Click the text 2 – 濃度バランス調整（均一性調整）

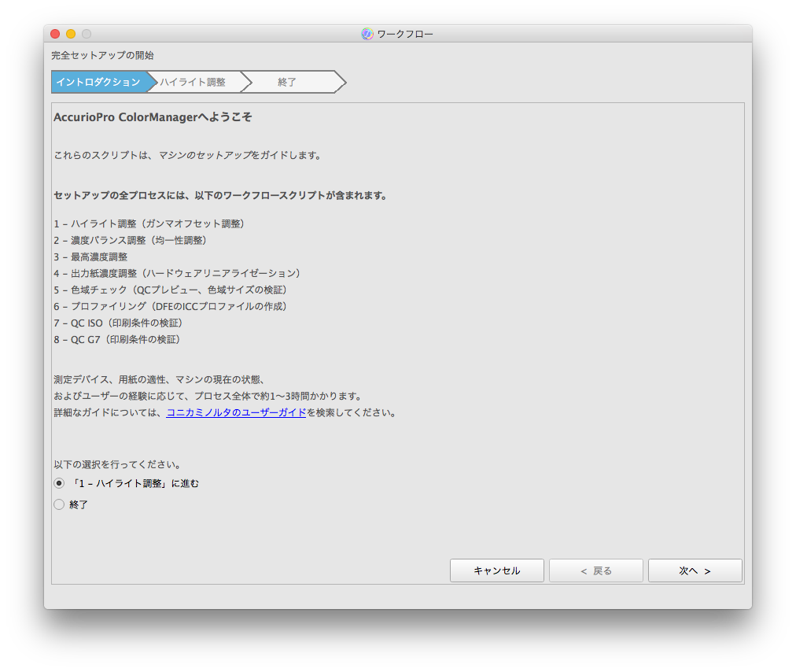click(132, 240)
